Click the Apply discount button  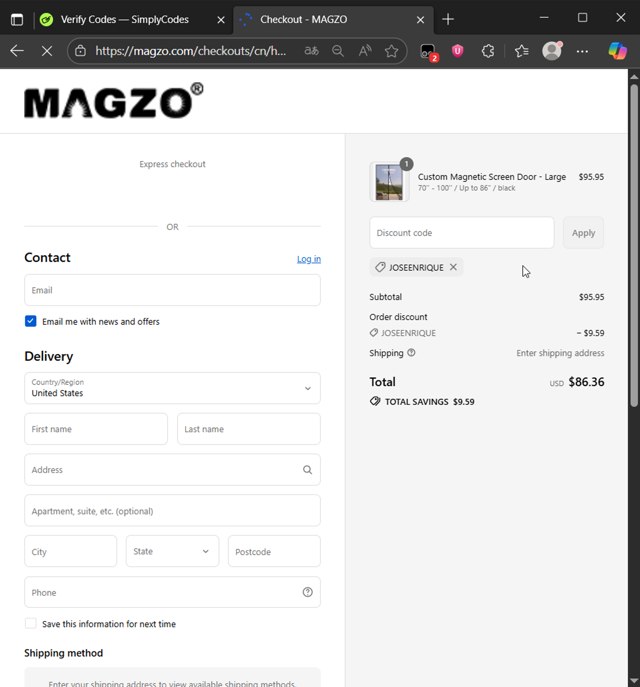[x=583, y=233]
